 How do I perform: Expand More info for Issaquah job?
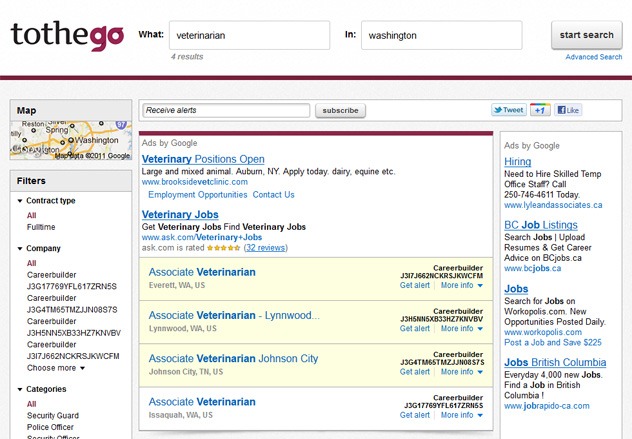pos(462,415)
